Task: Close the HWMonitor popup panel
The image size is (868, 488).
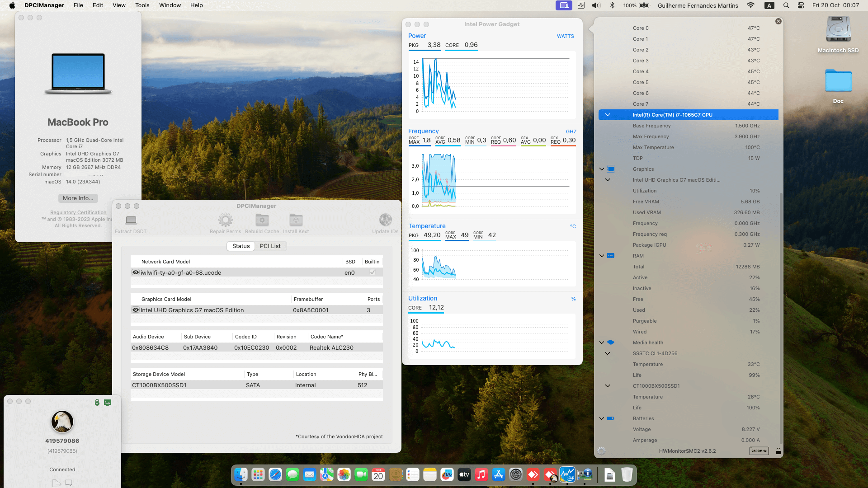Action: coord(778,21)
